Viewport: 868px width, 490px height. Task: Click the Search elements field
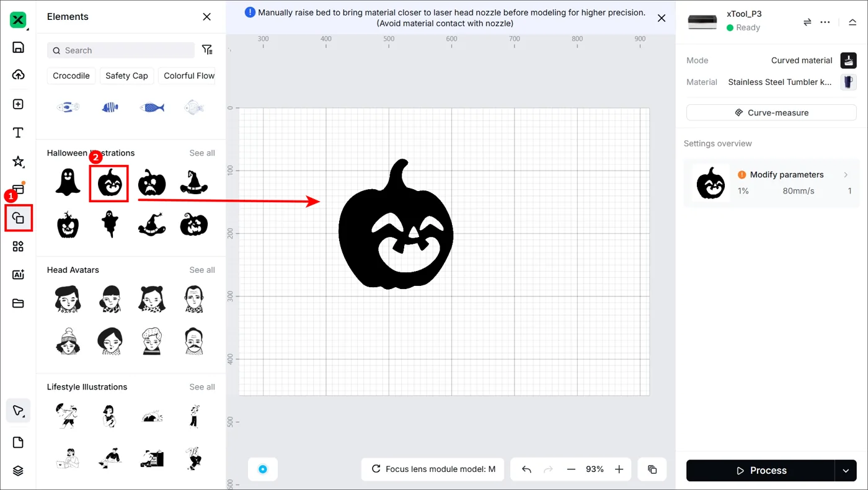[121, 50]
